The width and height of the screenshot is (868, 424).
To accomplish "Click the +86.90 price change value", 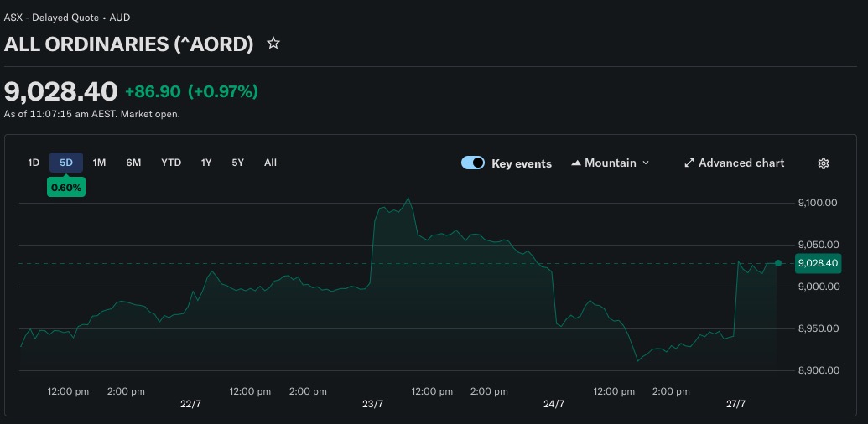I will [153, 91].
